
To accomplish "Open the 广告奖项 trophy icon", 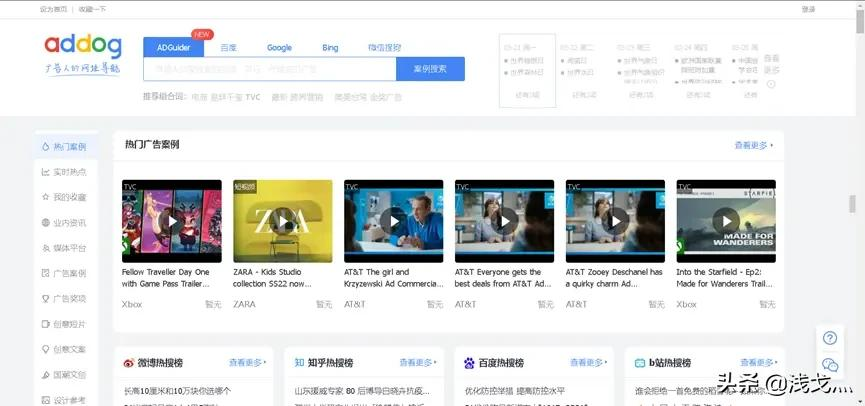I will point(45,298).
